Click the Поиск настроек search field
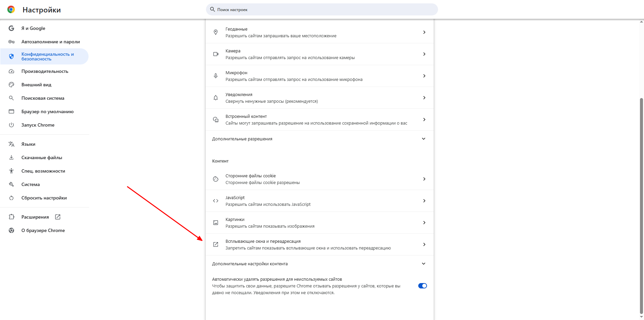644x320 pixels. click(322, 9)
